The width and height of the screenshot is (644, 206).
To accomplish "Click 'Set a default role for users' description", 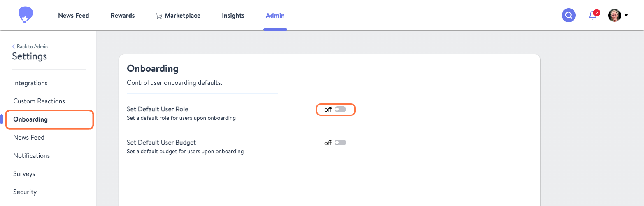I will click(181, 118).
